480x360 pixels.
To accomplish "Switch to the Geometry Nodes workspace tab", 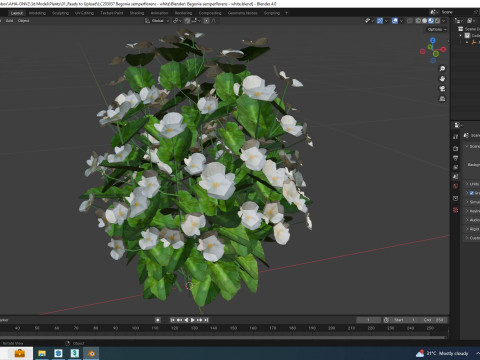I will click(243, 13).
